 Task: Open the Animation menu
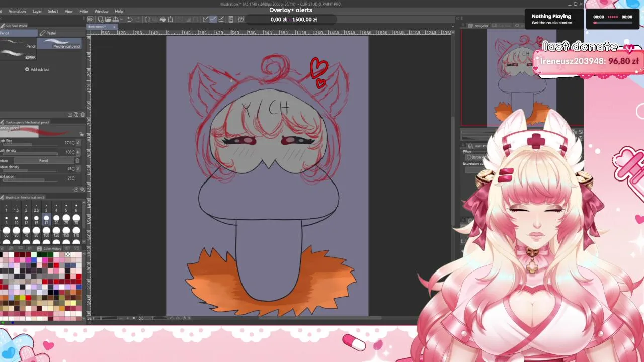(17, 11)
